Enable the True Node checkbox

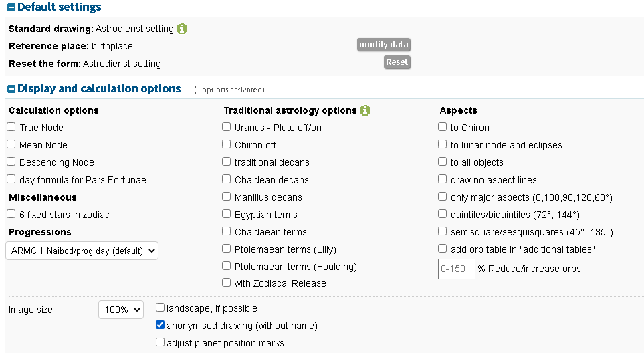point(11,128)
